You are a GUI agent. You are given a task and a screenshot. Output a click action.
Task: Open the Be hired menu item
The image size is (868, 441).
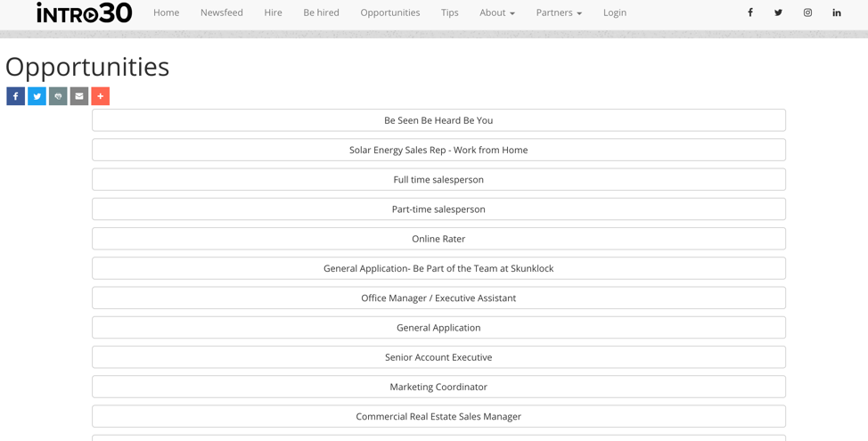(x=321, y=12)
